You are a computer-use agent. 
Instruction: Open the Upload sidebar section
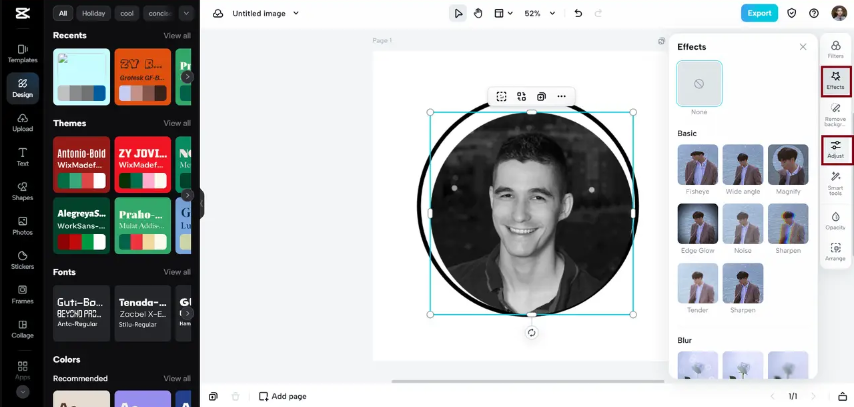22,123
